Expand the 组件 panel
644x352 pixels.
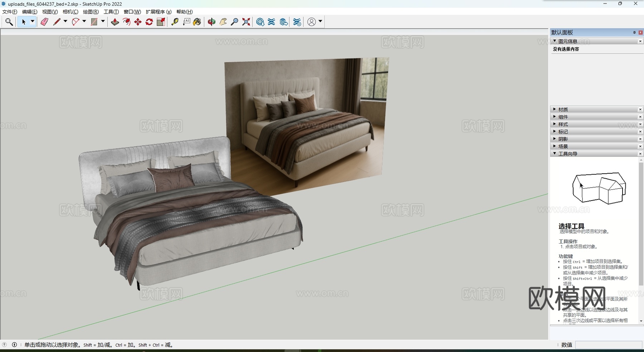[555, 117]
